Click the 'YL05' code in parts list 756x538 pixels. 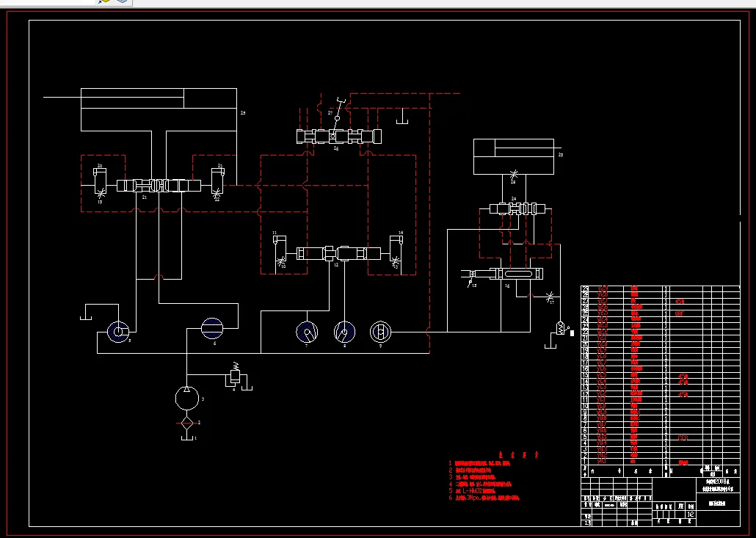click(x=602, y=437)
